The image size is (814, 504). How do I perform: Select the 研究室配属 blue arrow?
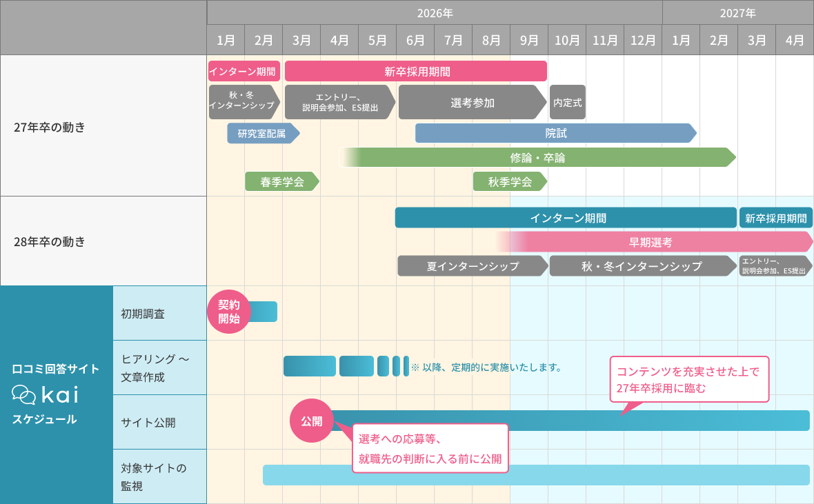(262, 133)
